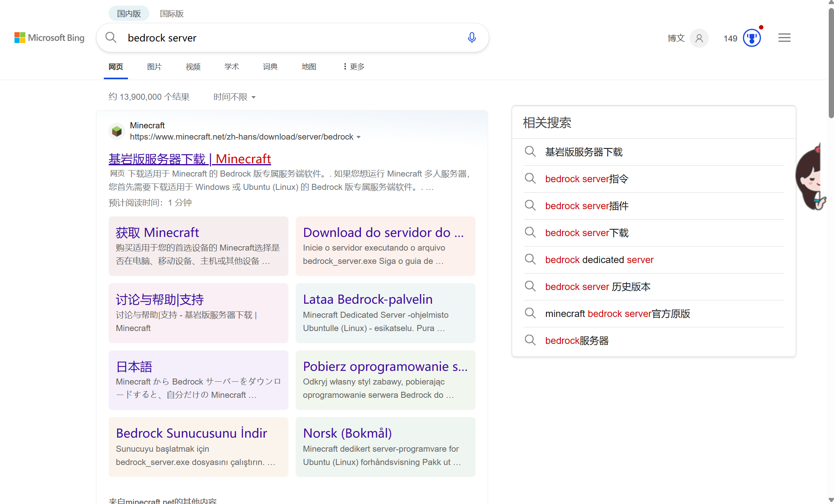Screen dimensions: 834x504
Task: Open the 地图 tab
Action: click(x=309, y=66)
